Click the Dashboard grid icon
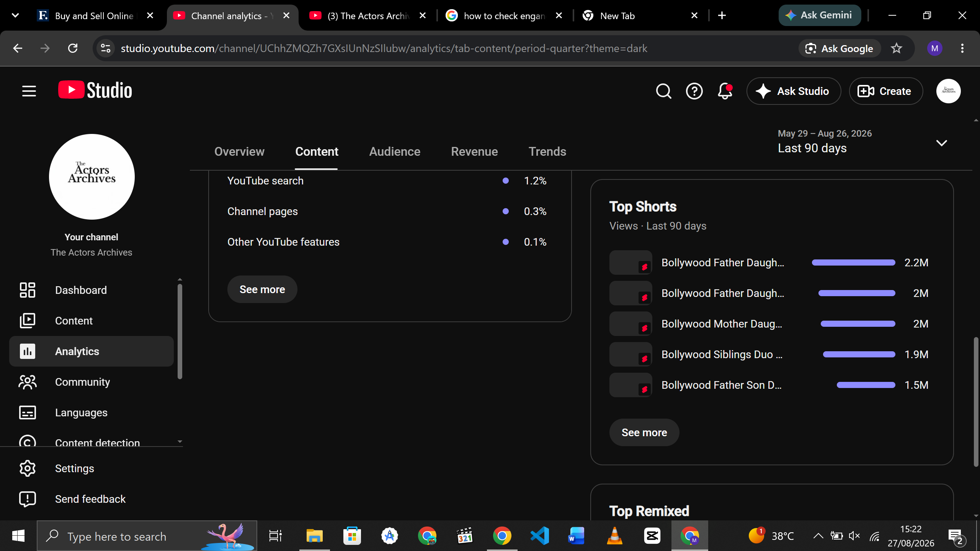 coord(28,290)
